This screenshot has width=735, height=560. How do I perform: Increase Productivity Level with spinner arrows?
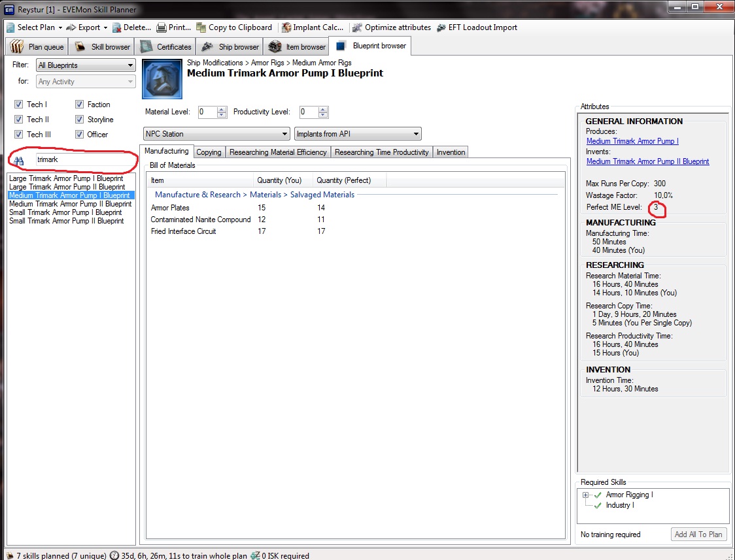click(x=322, y=110)
